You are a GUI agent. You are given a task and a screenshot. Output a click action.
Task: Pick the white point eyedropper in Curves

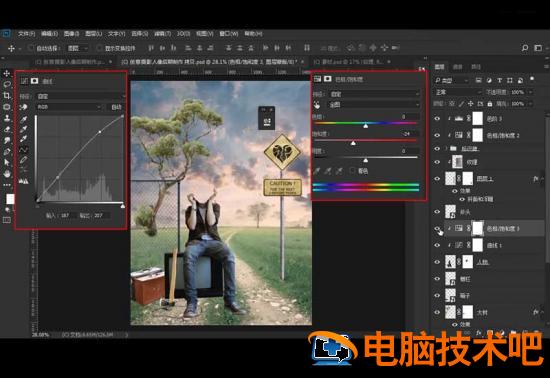24,139
